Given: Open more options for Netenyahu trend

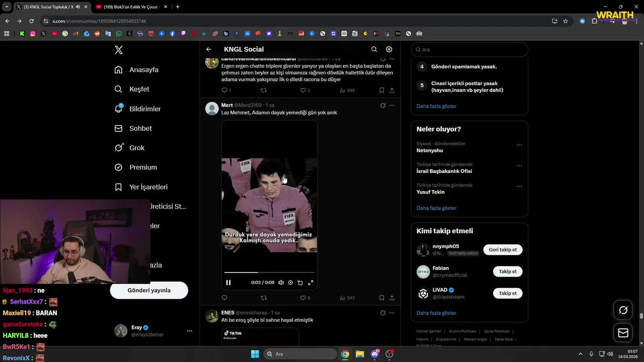Looking at the screenshot, I should click(519, 145).
